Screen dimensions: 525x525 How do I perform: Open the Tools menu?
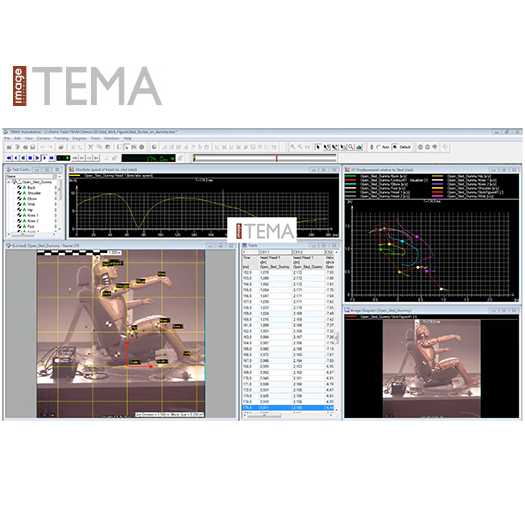(95, 138)
